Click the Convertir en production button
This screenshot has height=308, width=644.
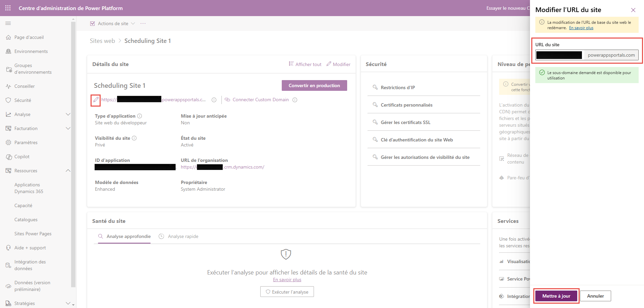click(314, 85)
